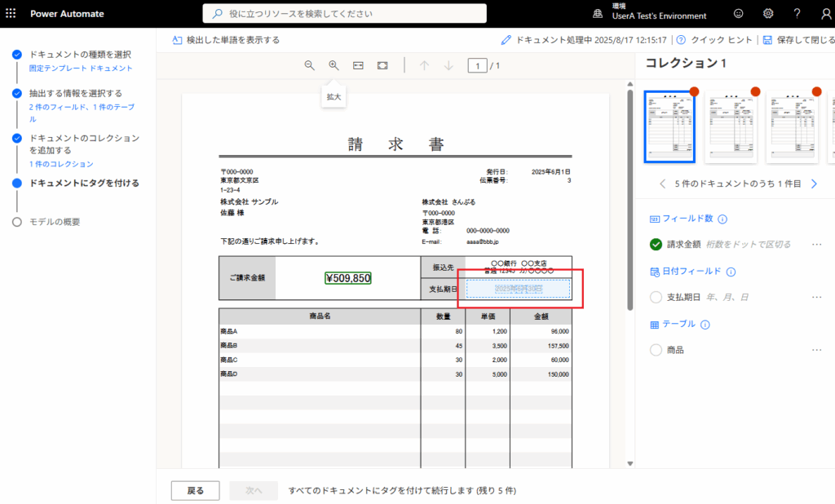Go to previous document chevron

(662, 183)
